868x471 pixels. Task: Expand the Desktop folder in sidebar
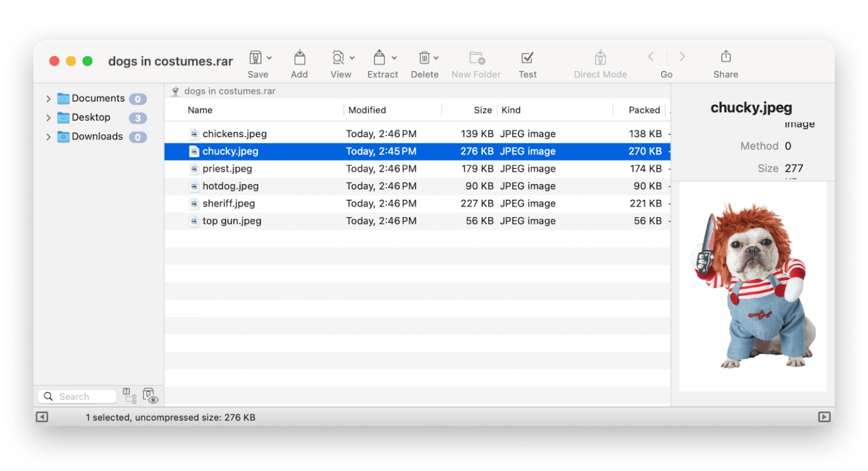48,118
